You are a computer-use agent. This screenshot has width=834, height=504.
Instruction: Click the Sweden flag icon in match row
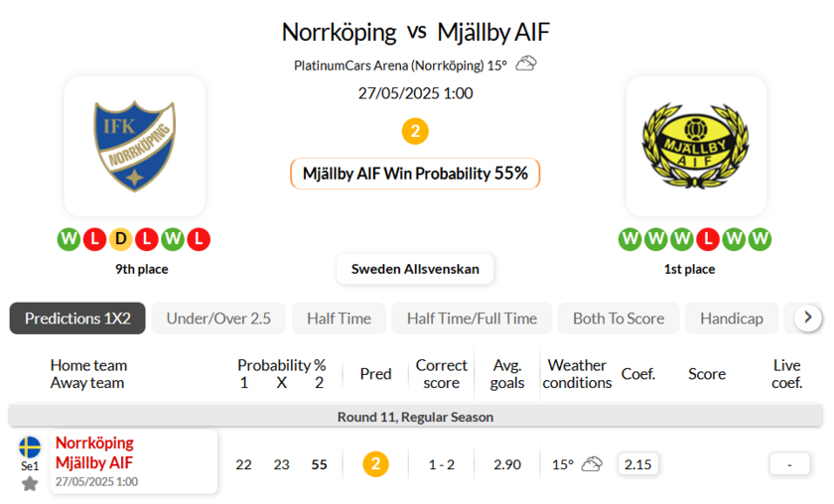[30, 446]
